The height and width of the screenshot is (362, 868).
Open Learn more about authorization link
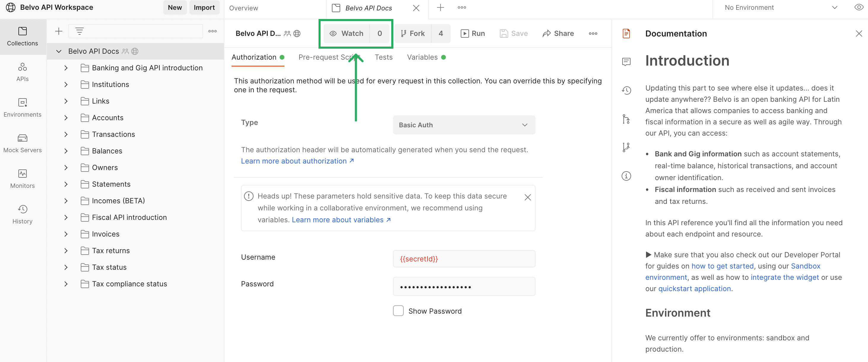[297, 161]
